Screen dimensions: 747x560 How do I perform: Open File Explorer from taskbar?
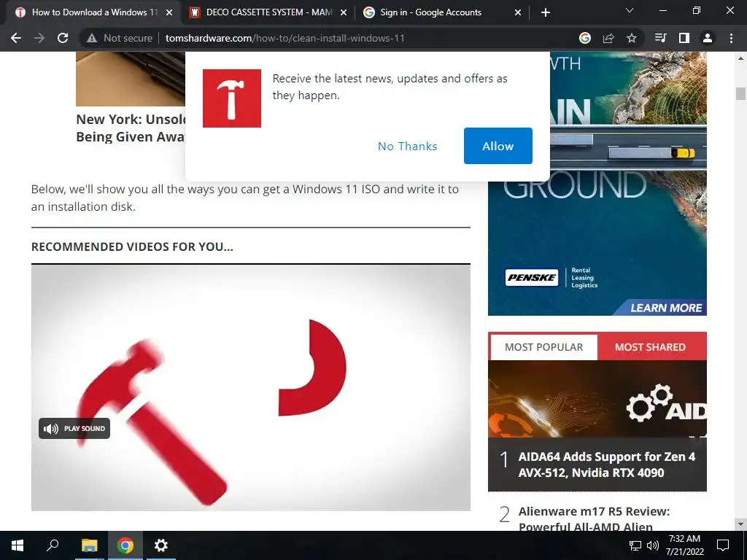(x=89, y=545)
